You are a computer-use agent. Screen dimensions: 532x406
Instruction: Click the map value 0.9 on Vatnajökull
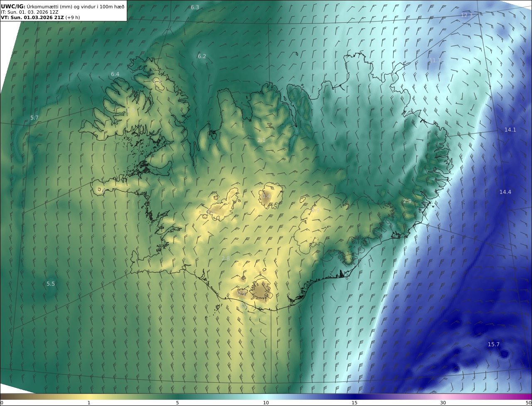point(315,210)
